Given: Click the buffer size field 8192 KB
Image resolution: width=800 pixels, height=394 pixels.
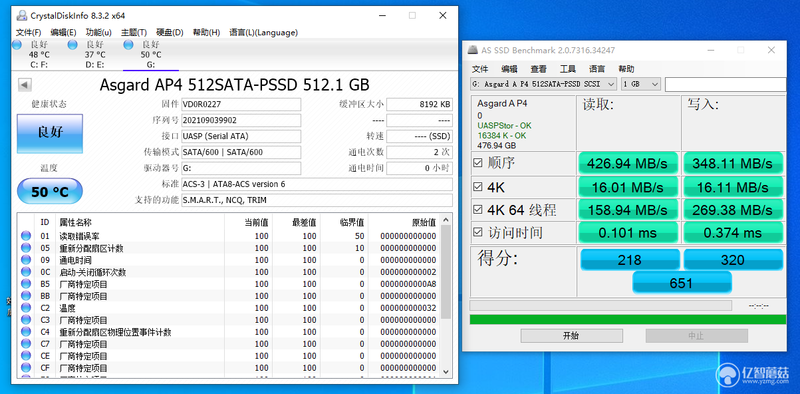Looking at the screenshot, I should [x=419, y=105].
